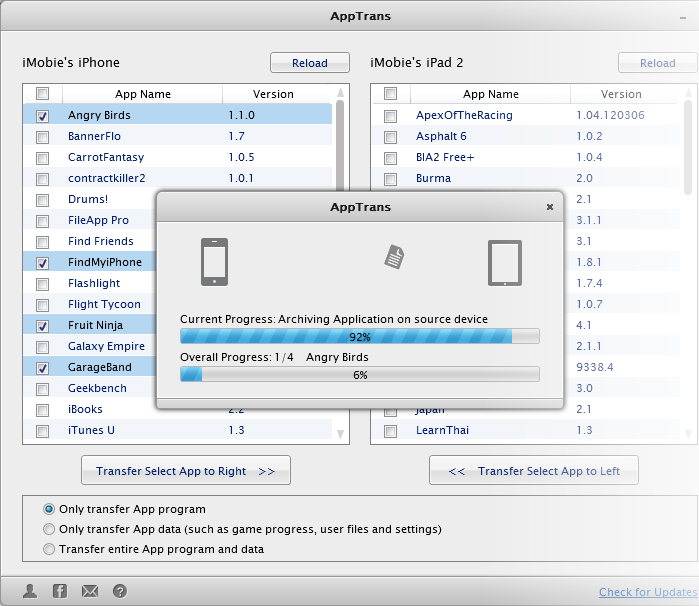Select Transfer entire App program and data
Screen dimensions: 699x606
pos(49,549)
